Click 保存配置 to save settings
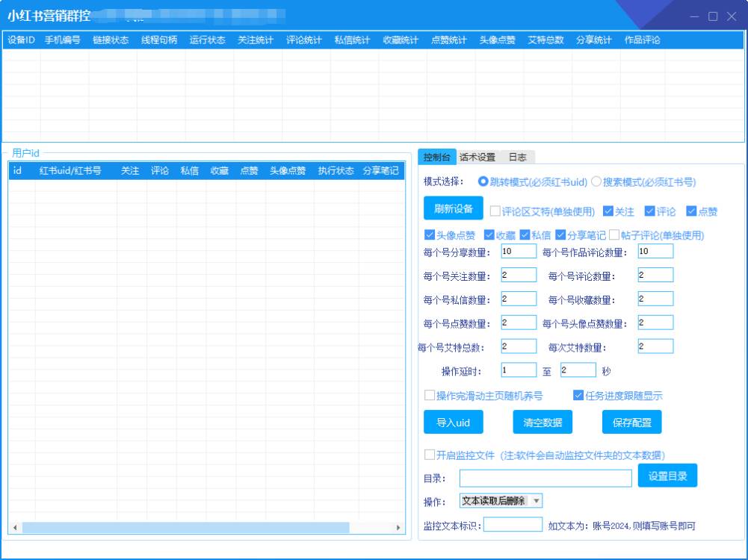The image size is (748, 560). pos(630,422)
